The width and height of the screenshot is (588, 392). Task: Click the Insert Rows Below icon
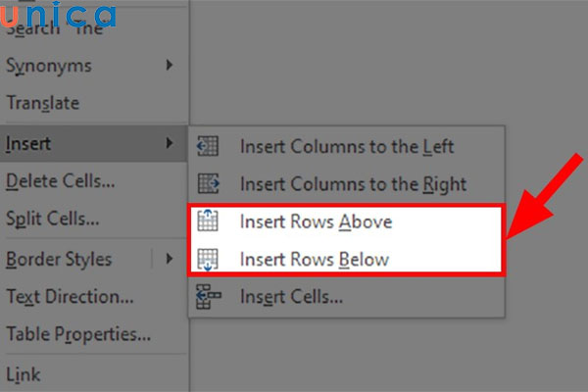pos(208,260)
